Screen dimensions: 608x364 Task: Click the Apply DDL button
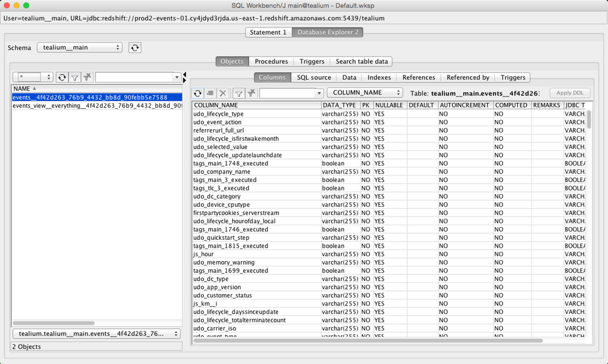[570, 93]
